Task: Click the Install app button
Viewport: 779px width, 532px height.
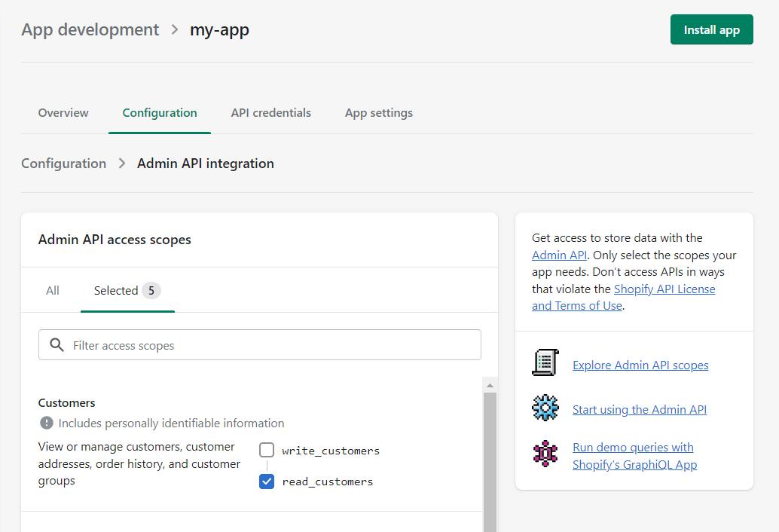Action: click(x=711, y=30)
